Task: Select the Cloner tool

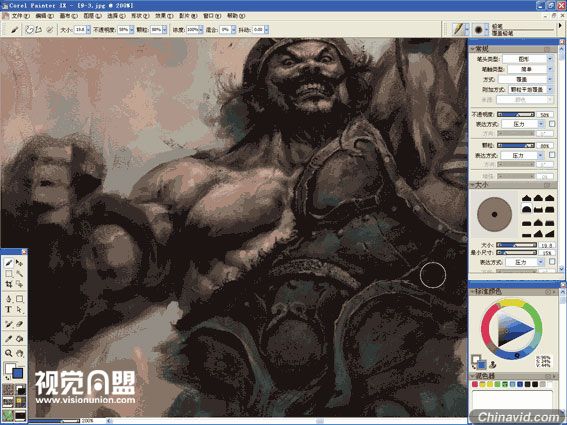Action: 9,324
